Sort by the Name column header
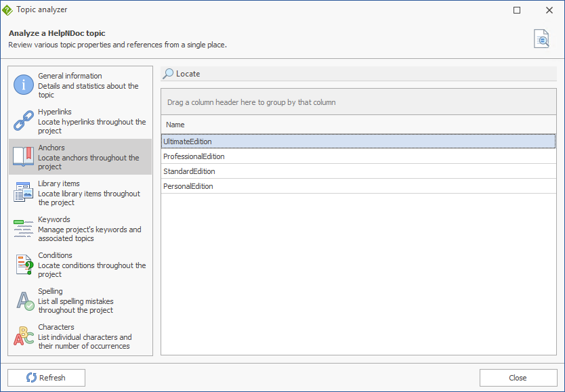The width and height of the screenshot is (565, 392). tap(358, 125)
